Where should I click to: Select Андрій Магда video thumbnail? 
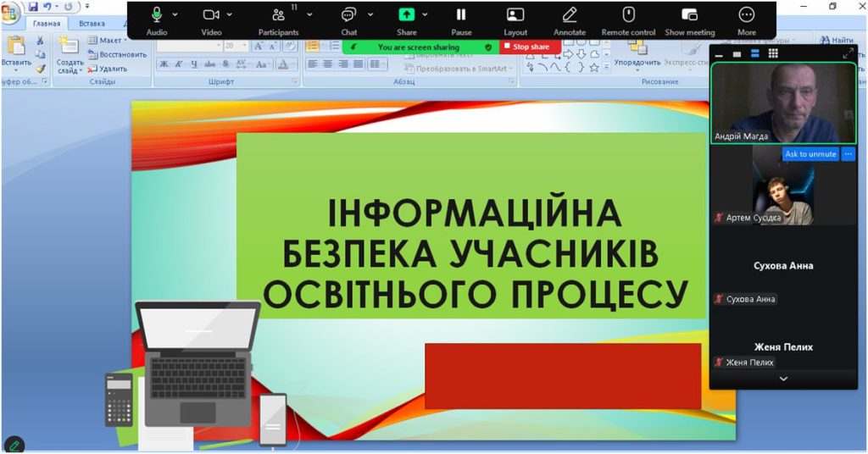(x=782, y=103)
